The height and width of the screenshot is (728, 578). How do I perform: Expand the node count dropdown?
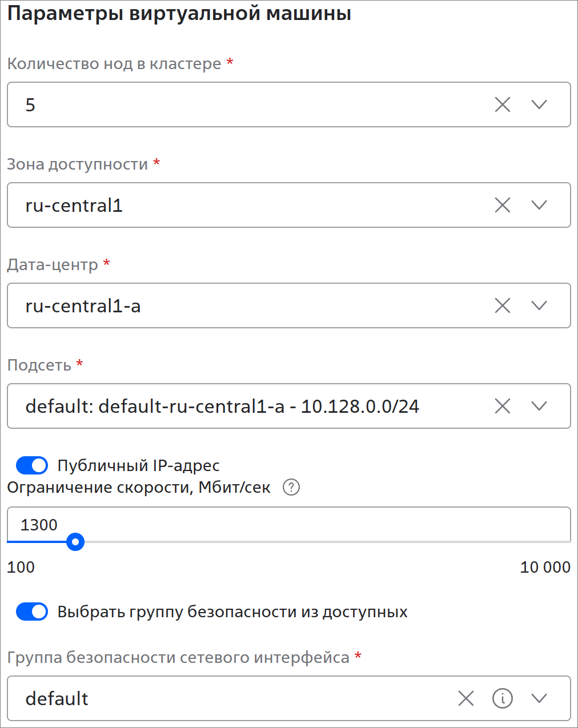coord(539,104)
